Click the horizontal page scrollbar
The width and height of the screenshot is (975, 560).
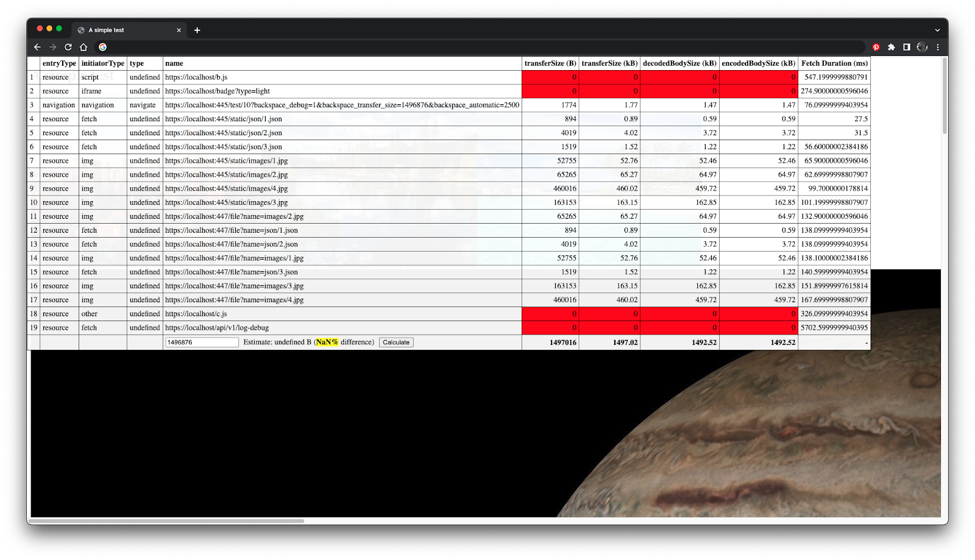[x=167, y=520]
